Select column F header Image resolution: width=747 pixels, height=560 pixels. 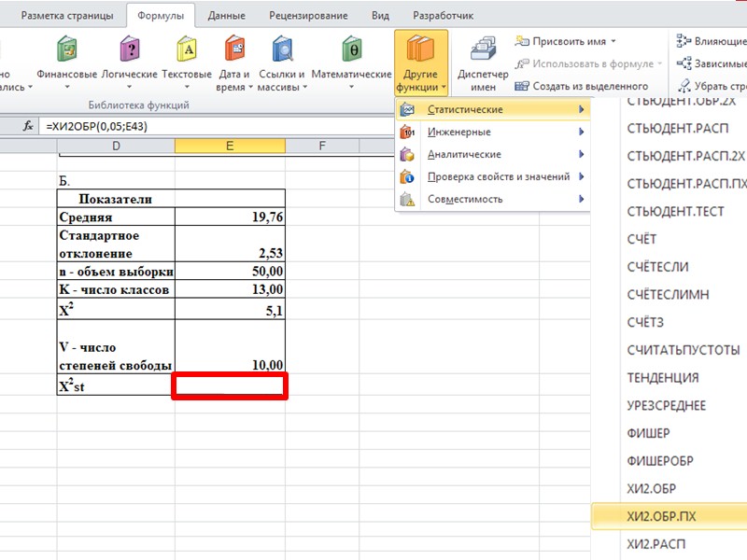coord(322,146)
